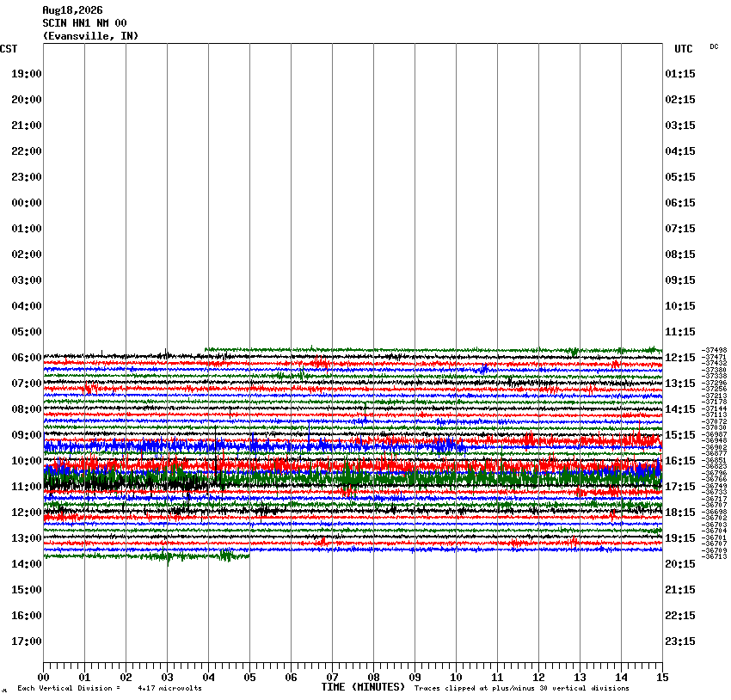Click the DC label in the corner

[x=714, y=46]
